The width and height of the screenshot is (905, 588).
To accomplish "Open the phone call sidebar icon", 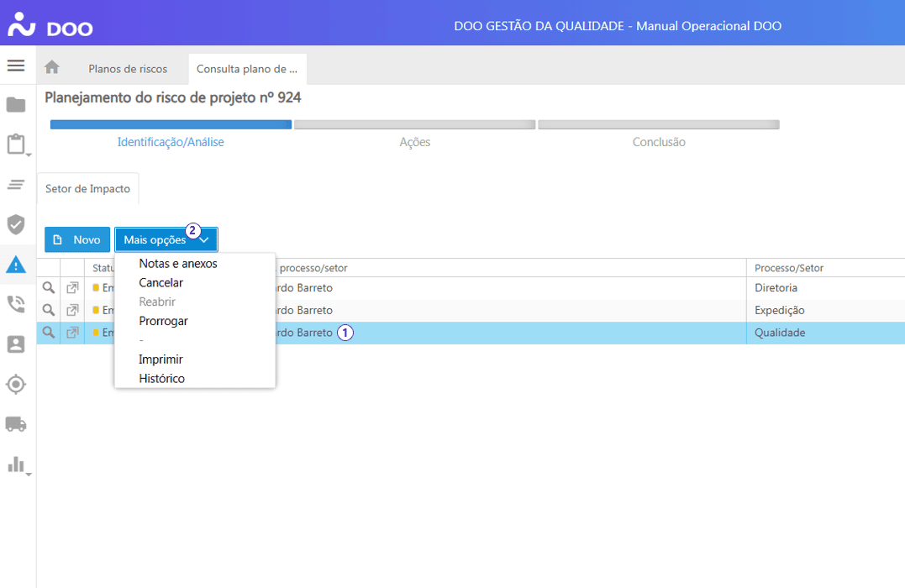I will [16, 304].
